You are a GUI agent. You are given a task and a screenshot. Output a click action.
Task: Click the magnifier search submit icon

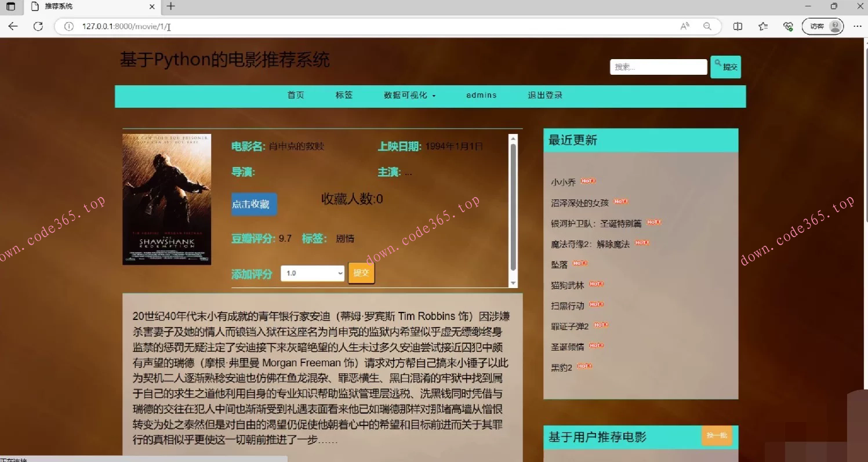coord(717,62)
